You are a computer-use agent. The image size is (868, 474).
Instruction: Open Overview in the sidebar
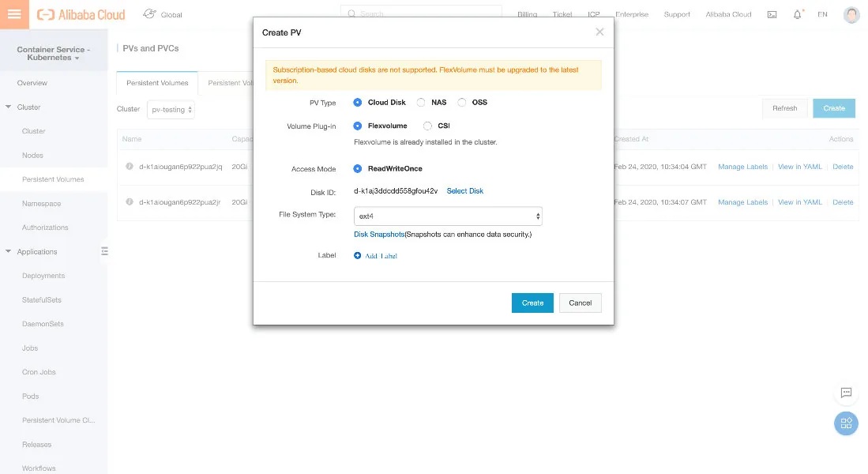[32, 83]
